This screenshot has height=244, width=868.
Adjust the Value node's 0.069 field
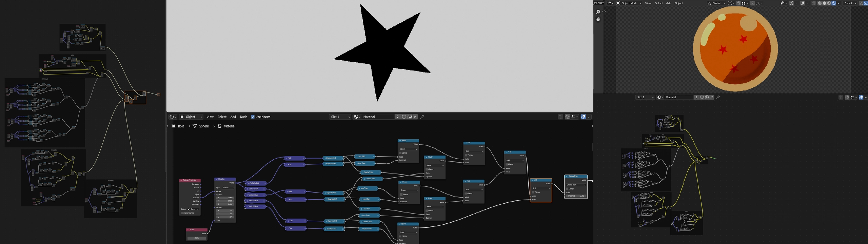(197, 238)
